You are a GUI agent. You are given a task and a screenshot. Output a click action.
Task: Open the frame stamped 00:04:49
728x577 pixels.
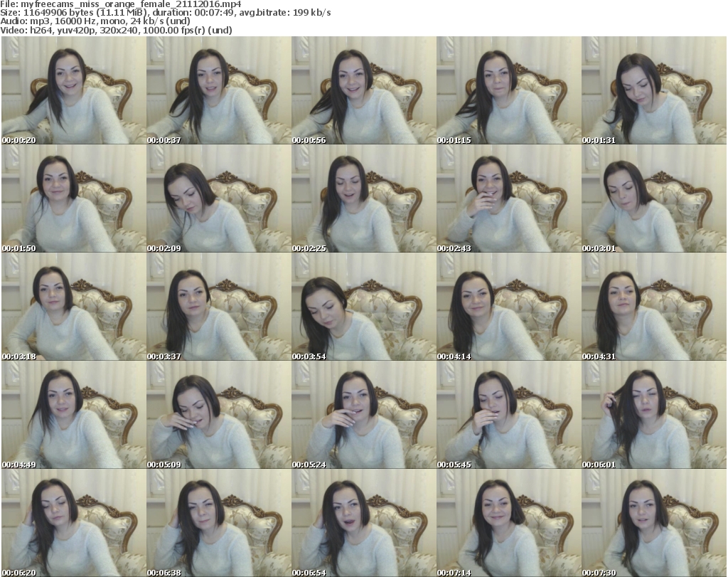point(74,415)
